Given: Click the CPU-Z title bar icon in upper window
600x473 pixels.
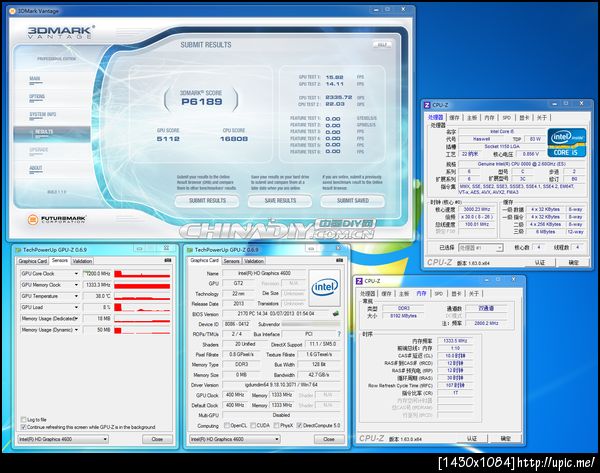Looking at the screenshot, I should (427, 105).
